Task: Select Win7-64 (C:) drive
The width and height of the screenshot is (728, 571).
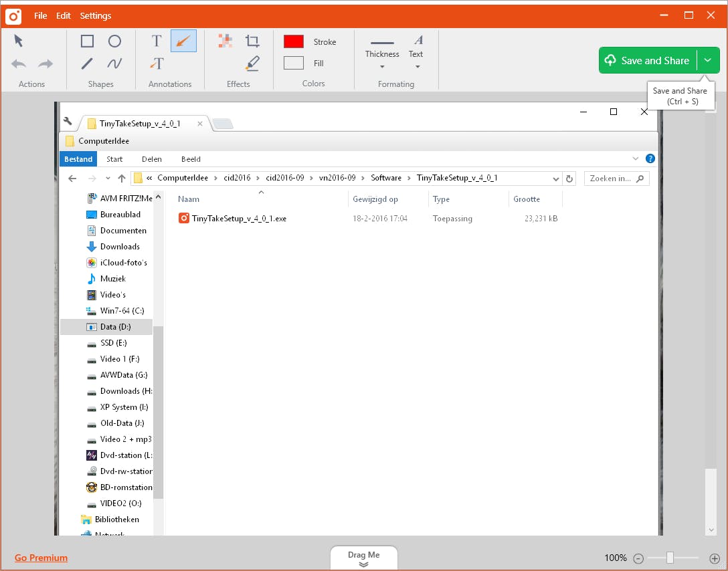Action: pyautogui.click(x=116, y=311)
